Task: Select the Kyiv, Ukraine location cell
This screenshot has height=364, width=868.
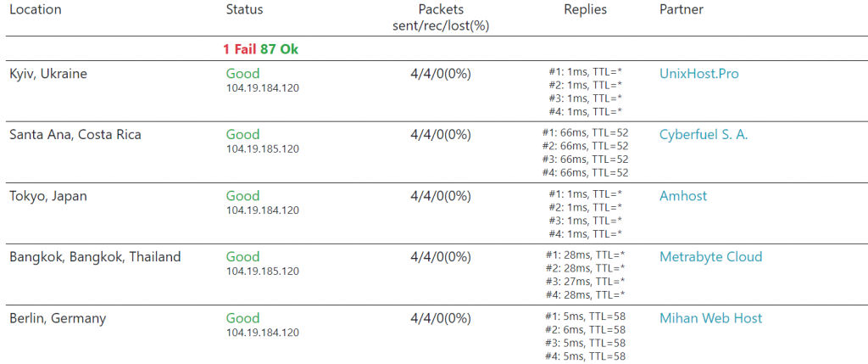Action: (x=48, y=74)
